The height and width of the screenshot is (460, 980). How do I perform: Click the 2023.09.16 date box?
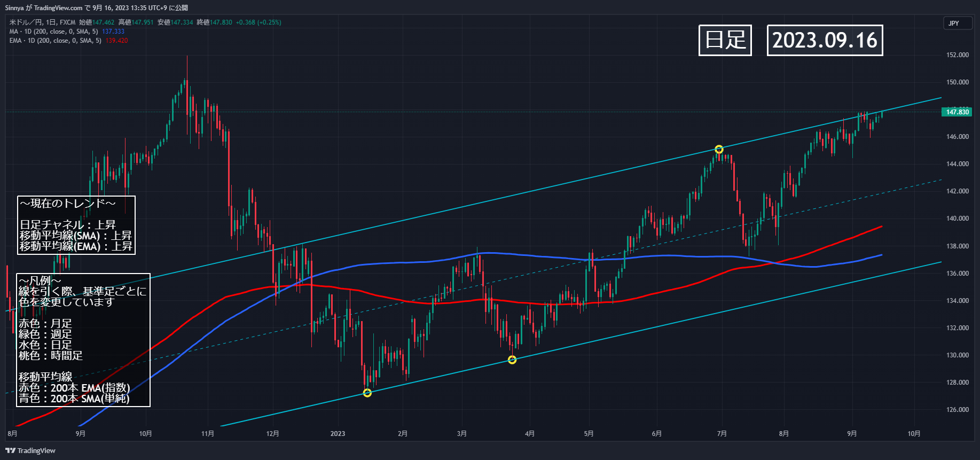coord(825,40)
